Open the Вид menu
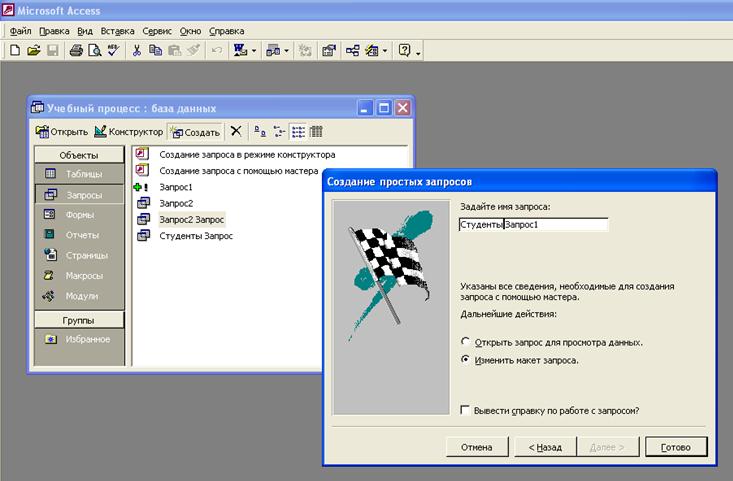Viewport: 733px width, 481px height. (x=85, y=31)
